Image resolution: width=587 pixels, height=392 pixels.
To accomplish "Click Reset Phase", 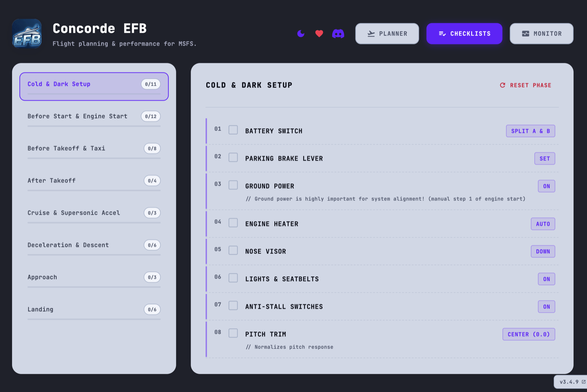I will [x=525, y=85].
